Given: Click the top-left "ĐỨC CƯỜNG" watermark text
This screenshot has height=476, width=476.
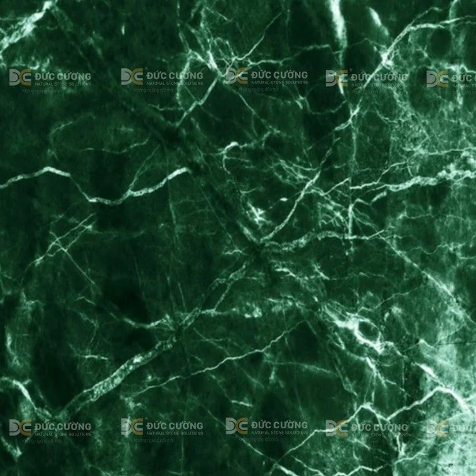Looking at the screenshot, I should point(63,76).
